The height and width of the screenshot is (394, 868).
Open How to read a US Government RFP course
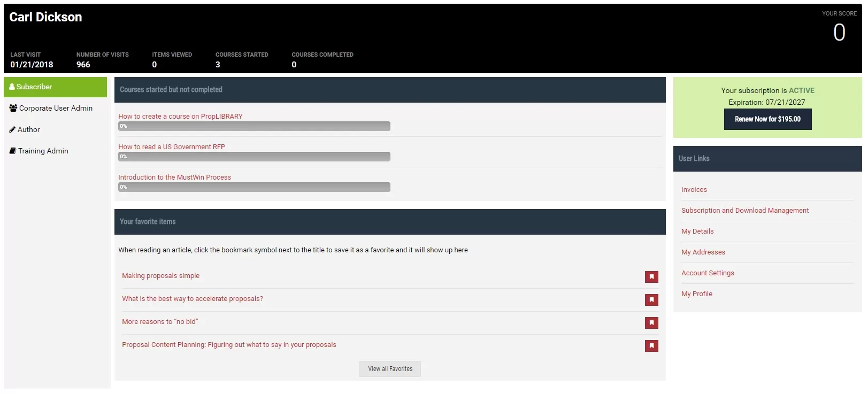click(x=172, y=147)
